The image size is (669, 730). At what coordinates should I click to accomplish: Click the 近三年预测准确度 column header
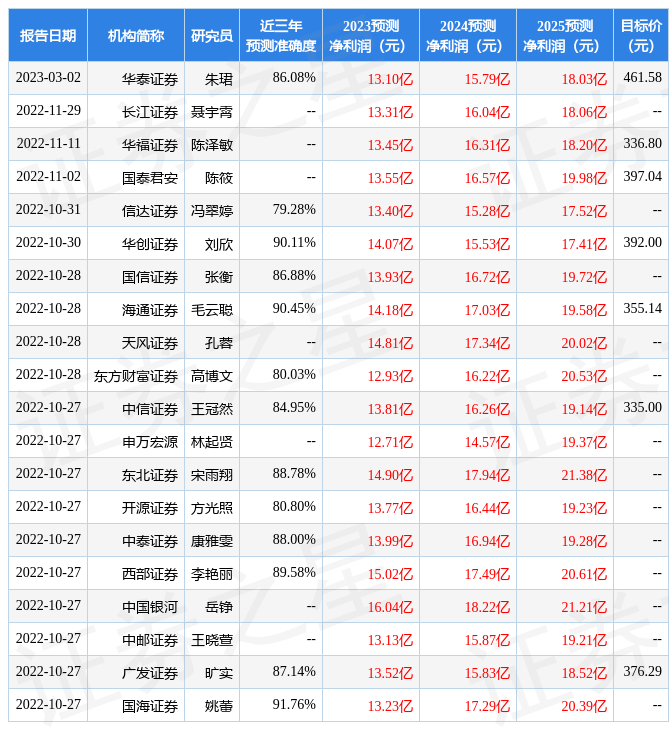(281, 35)
